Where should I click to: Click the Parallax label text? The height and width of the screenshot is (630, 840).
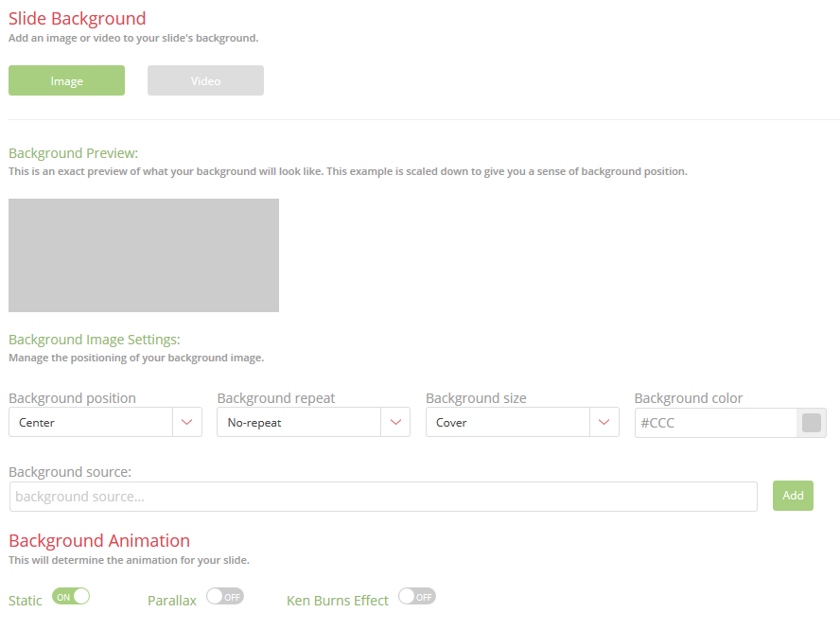(172, 601)
